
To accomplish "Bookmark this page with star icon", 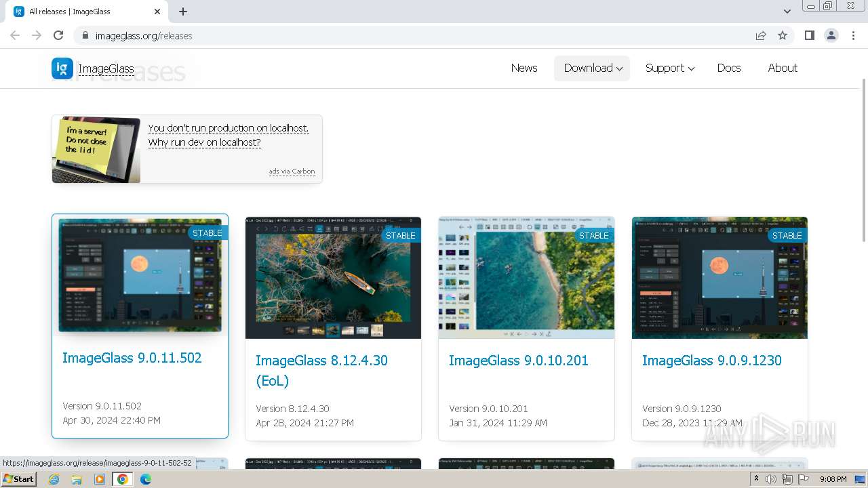I will pos(783,35).
